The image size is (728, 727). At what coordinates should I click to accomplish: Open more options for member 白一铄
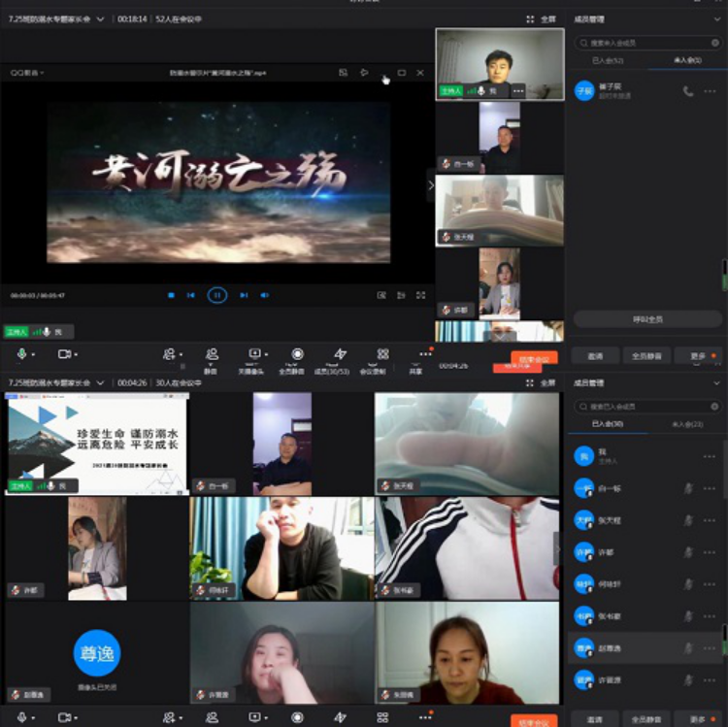pos(710,488)
